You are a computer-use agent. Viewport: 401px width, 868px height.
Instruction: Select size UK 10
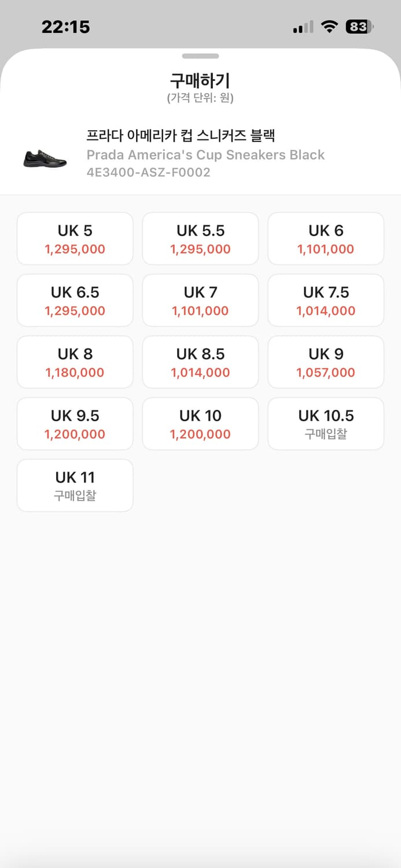click(200, 424)
